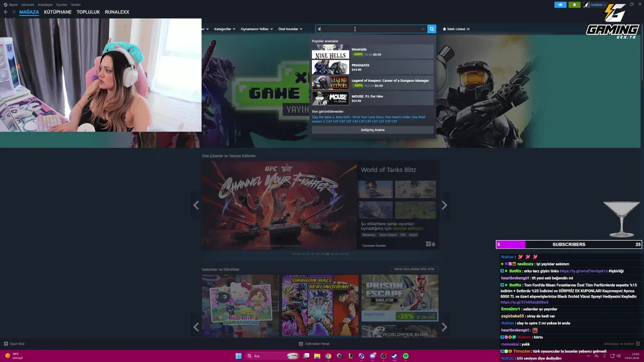Image resolution: width=644 pixels, height=362 pixels.
Task: Open OBS Studio from the taskbar
Action: (x=383, y=356)
